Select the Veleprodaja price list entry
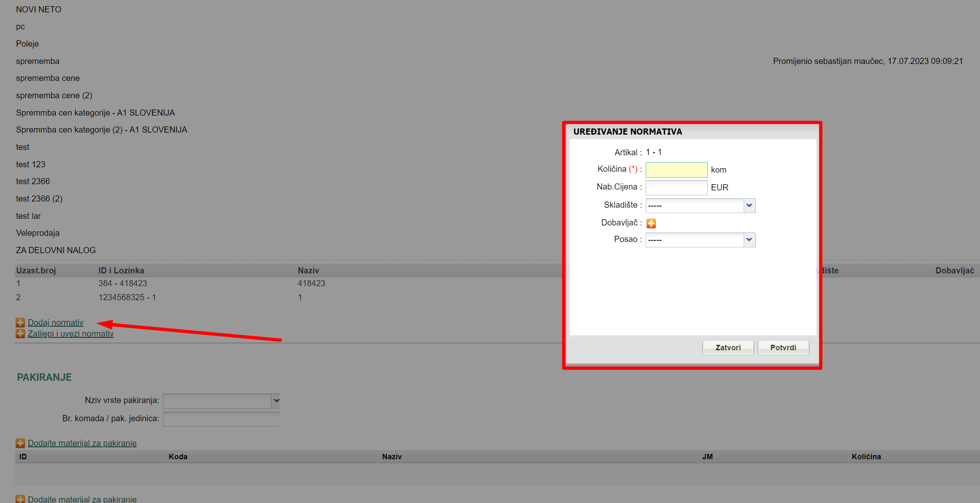The height and width of the screenshot is (503, 980). 38,233
